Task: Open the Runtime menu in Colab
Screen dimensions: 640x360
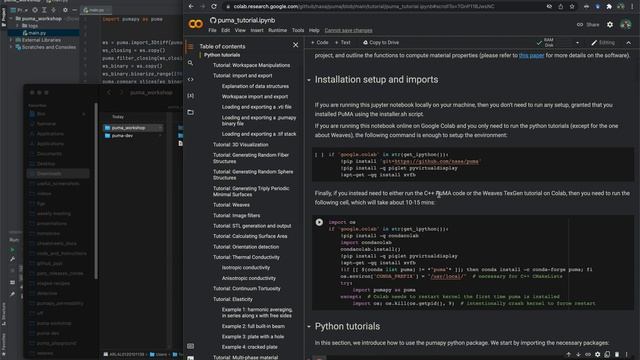Action: [277, 30]
